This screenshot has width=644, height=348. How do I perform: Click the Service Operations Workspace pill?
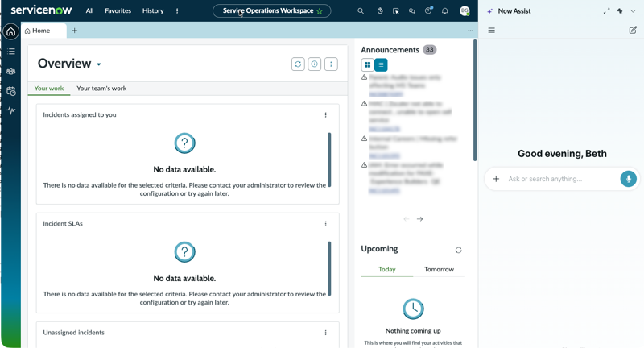[x=271, y=10]
